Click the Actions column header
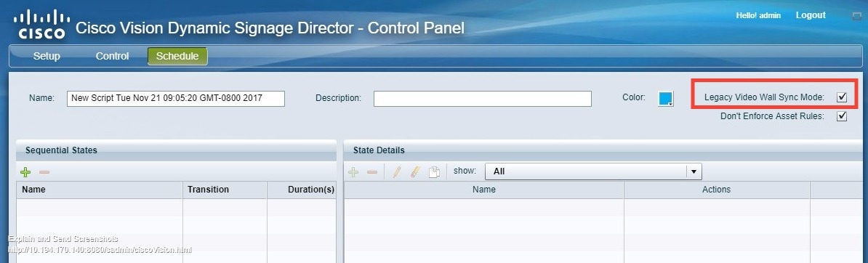This screenshot has width=868, height=263. coord(716,190)
